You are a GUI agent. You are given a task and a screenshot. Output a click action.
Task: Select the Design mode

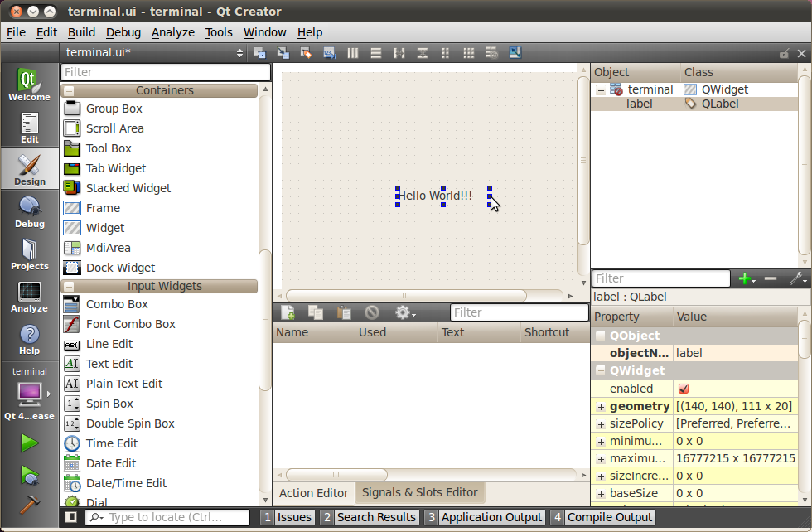tap(29, 170)
